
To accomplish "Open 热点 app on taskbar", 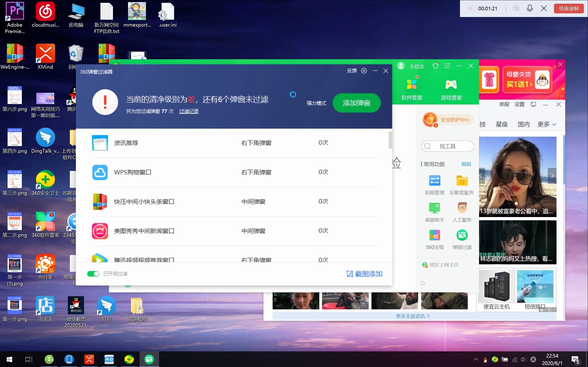I will (109, 359).
